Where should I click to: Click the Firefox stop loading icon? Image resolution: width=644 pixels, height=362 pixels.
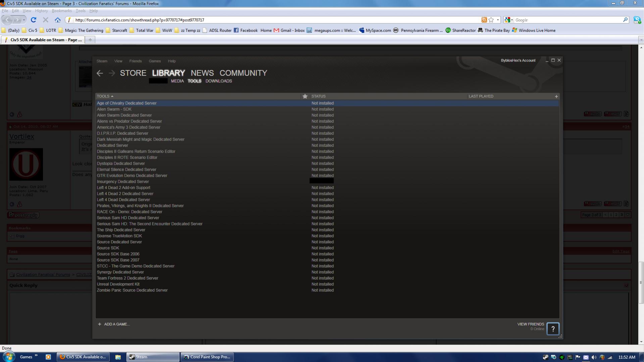tap(46, 20)
